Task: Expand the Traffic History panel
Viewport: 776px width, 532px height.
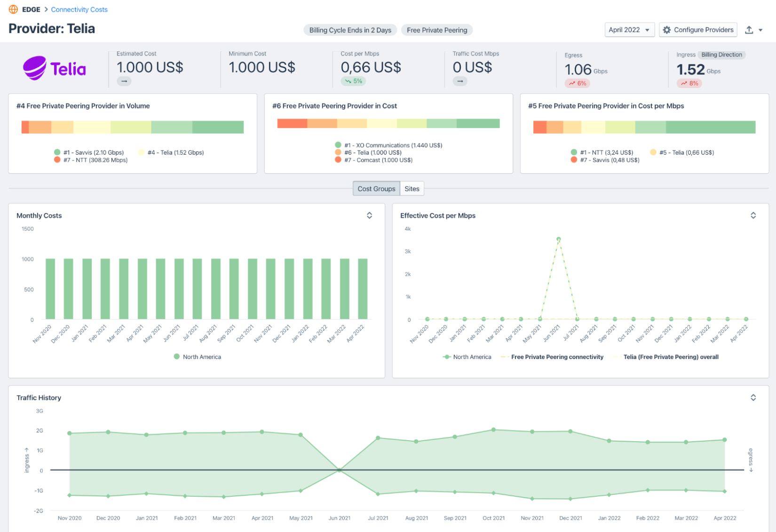Action: point(753,397)
